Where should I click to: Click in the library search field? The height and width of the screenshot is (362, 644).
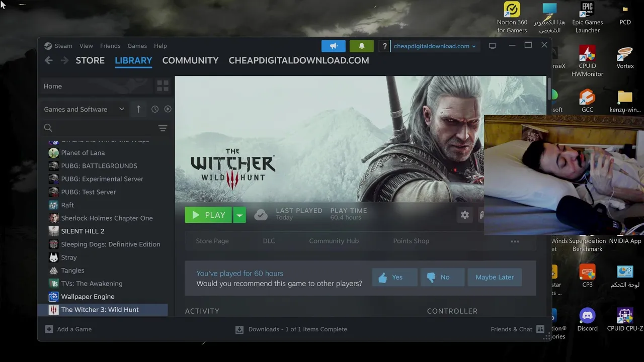pos(105,128)
